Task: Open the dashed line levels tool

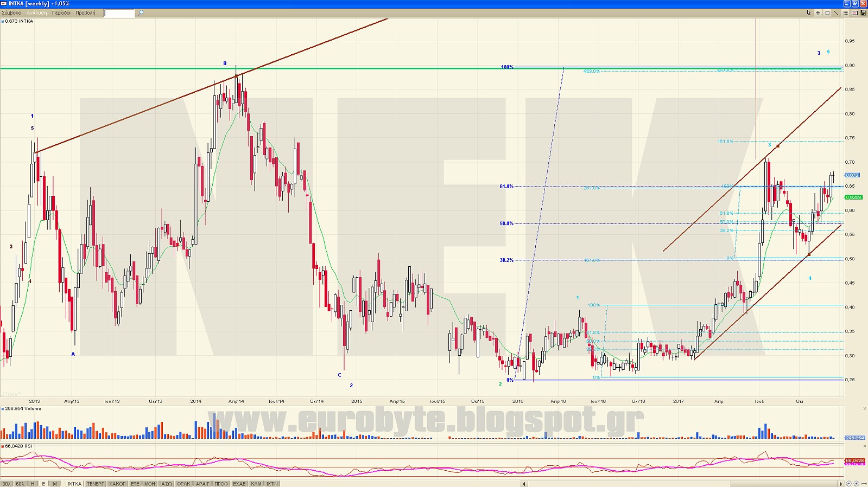Action: pos(846,12)
